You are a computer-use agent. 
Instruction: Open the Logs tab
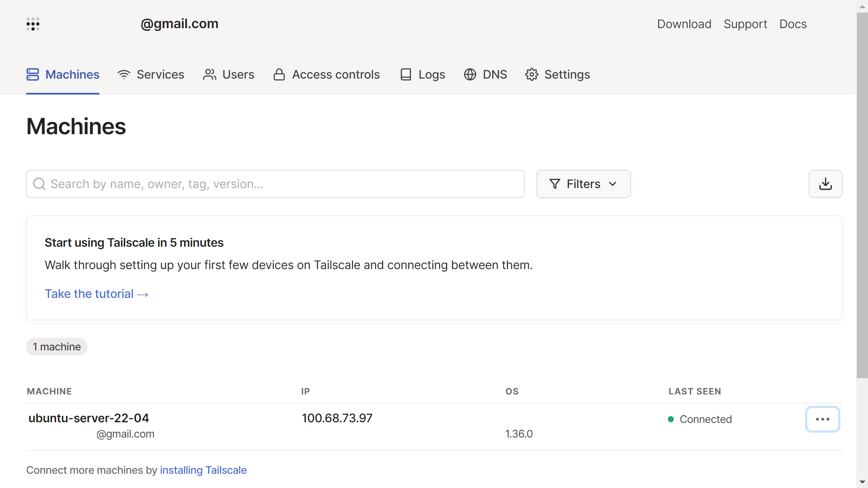431,75
